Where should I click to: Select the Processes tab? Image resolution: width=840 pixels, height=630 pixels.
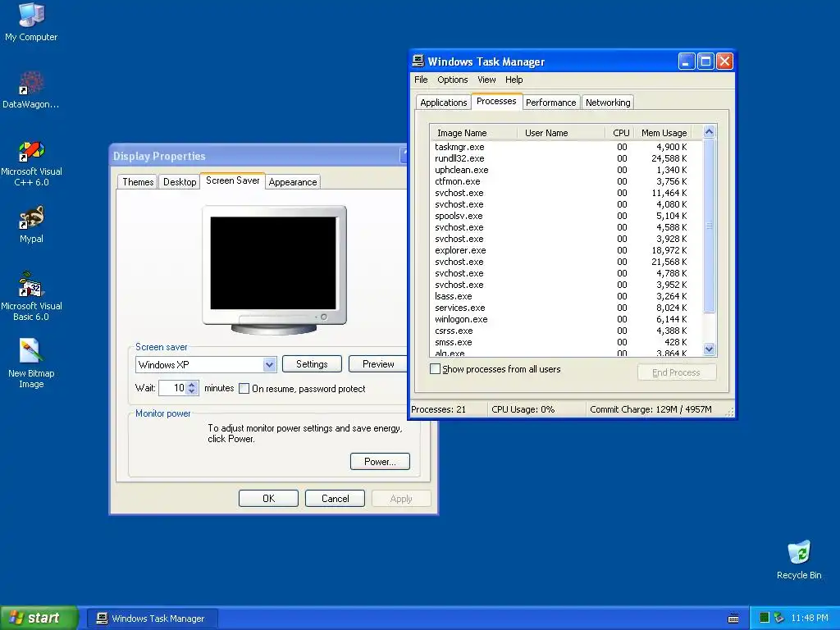coord(496,101)
